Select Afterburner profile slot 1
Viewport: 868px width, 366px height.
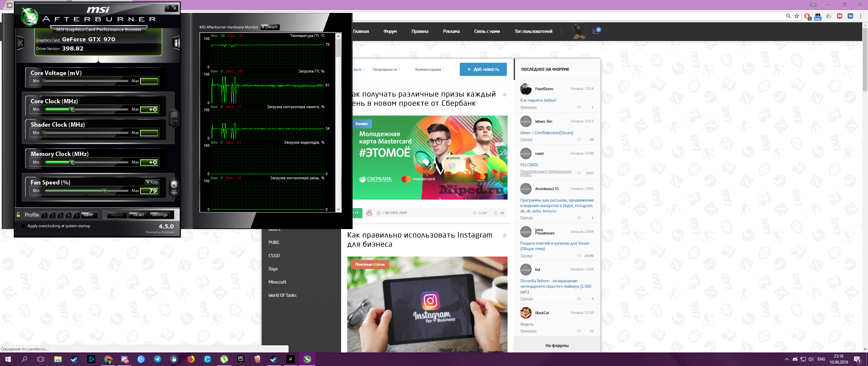tap(44, 215)
